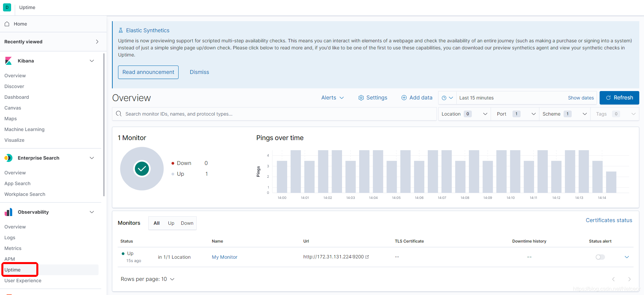Open Discover in the Kibana menu
This screenshot has height=295, width=644.
click(14, 86)
